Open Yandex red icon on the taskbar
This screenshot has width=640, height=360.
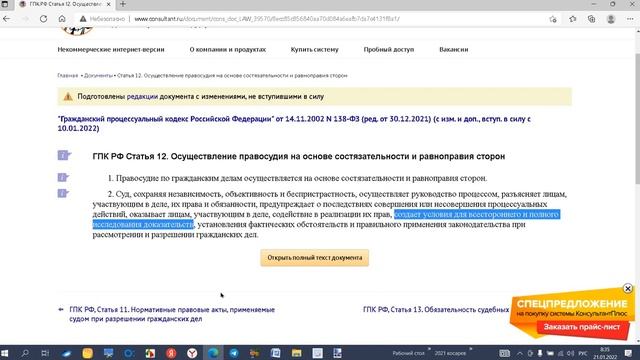pos(171,353)
